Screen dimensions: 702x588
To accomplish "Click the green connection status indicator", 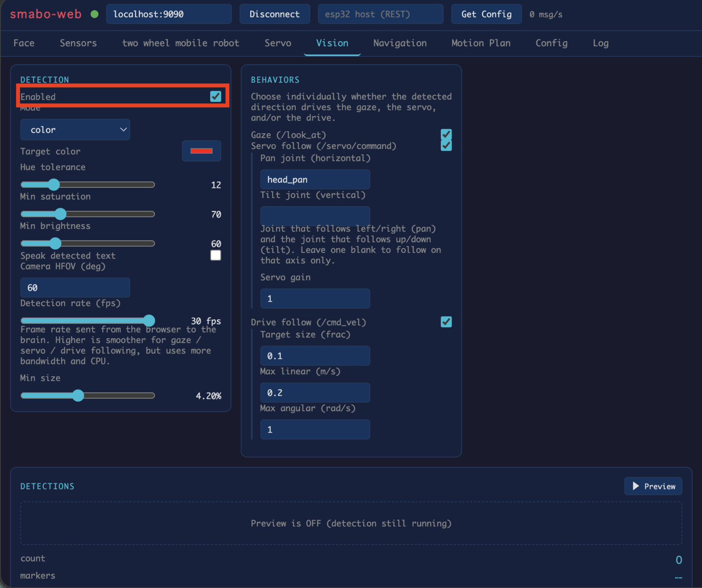I will pyautogui.click(x=94, y=14).
